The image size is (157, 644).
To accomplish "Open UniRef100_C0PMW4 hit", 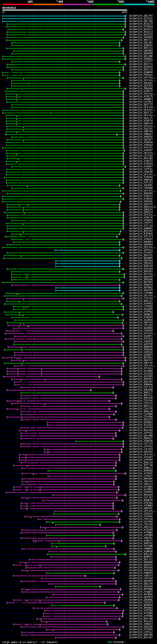I will click(141, 293).
